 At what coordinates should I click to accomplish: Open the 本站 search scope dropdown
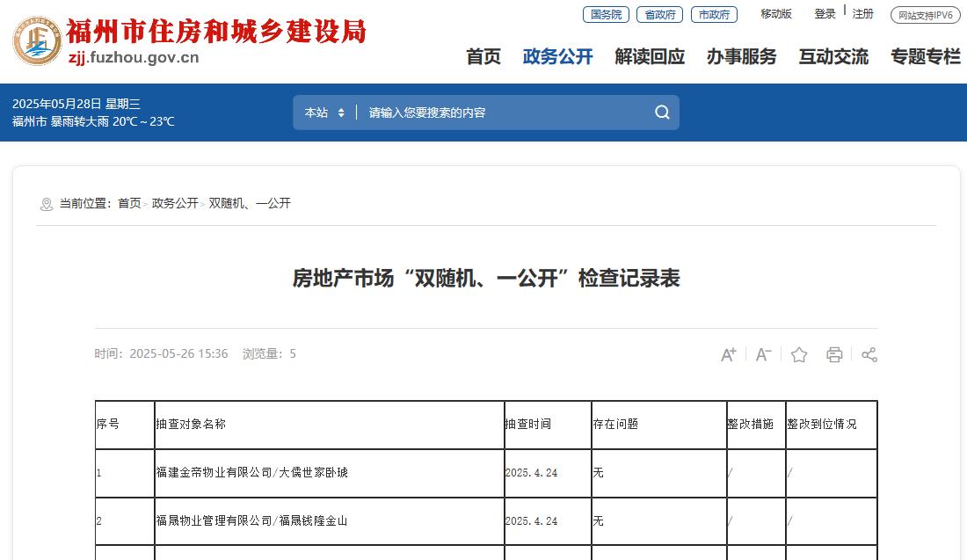[324, 113]
